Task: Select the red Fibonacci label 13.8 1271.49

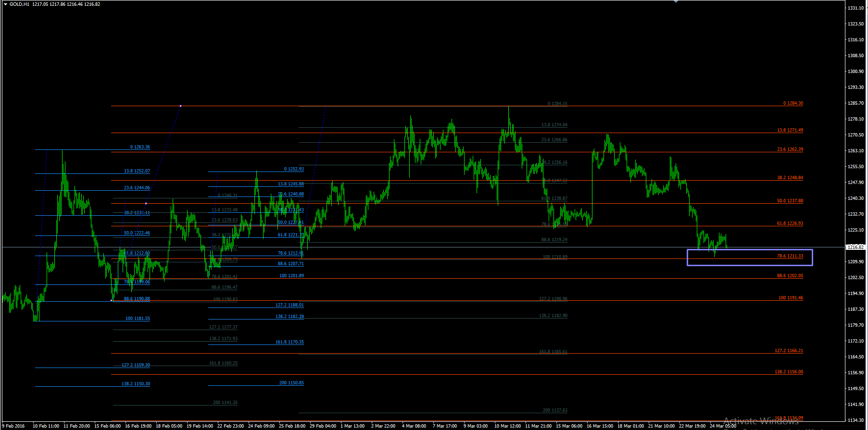Action: 790,130
